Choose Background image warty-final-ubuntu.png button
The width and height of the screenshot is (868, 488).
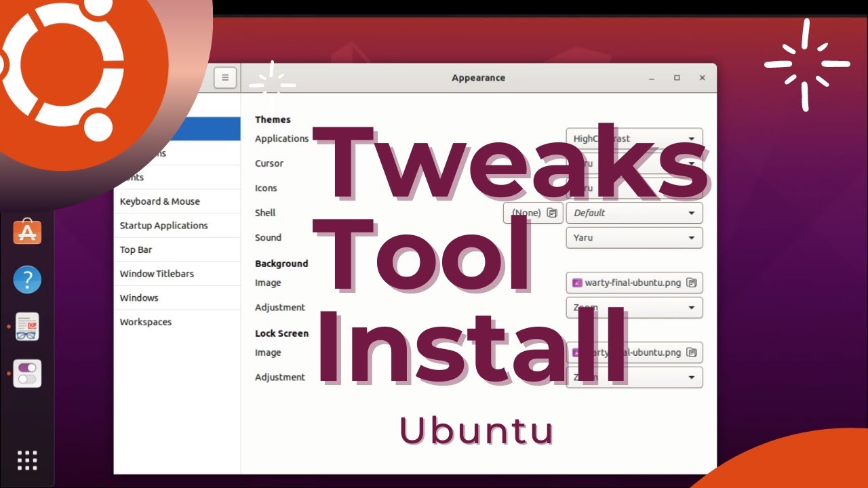tap(634, 283)
